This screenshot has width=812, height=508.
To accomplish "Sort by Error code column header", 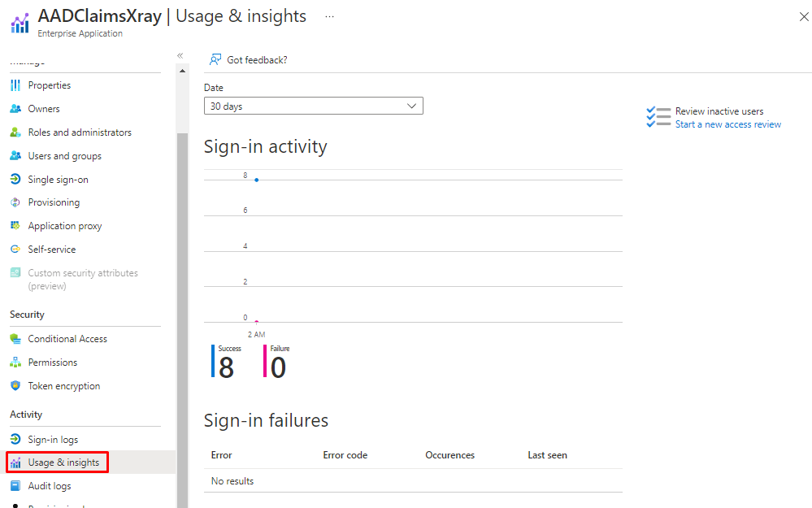I will pos(345,455).
